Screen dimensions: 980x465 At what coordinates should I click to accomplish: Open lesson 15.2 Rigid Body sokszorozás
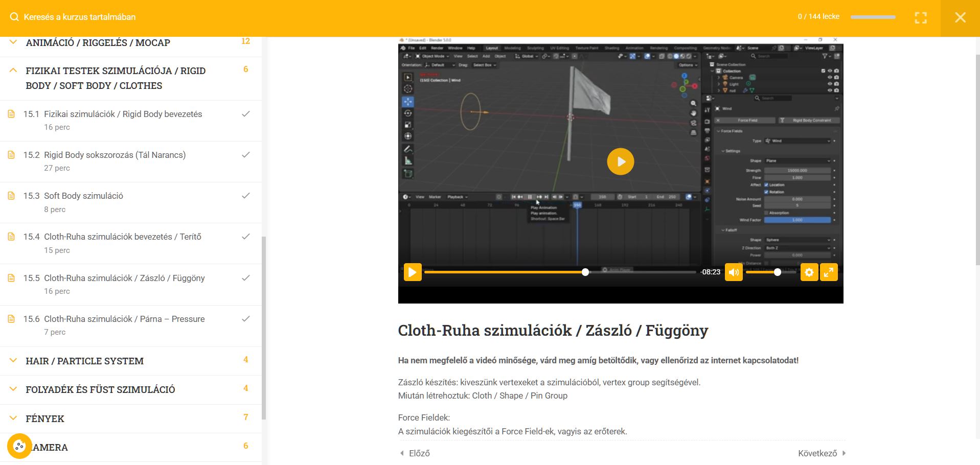coord(115,155)
